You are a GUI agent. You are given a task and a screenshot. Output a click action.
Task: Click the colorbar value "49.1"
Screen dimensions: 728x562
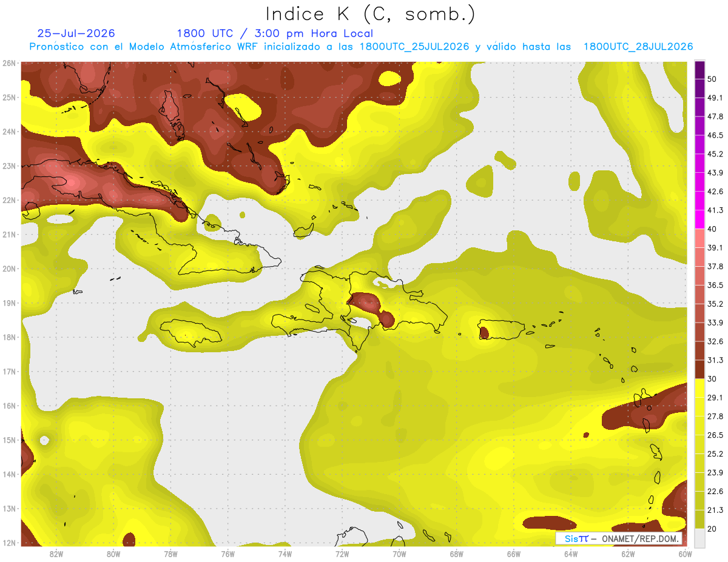(x=715, y=98)
